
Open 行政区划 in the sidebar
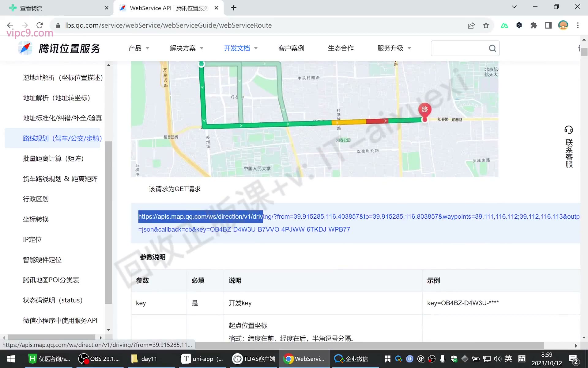[x=36, y=199]
